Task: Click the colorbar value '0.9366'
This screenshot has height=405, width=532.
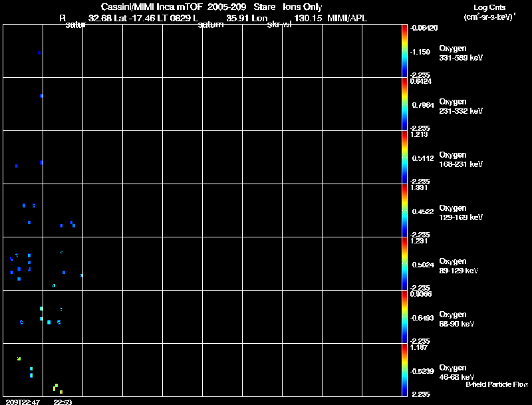Action: [x=421, y=294]
